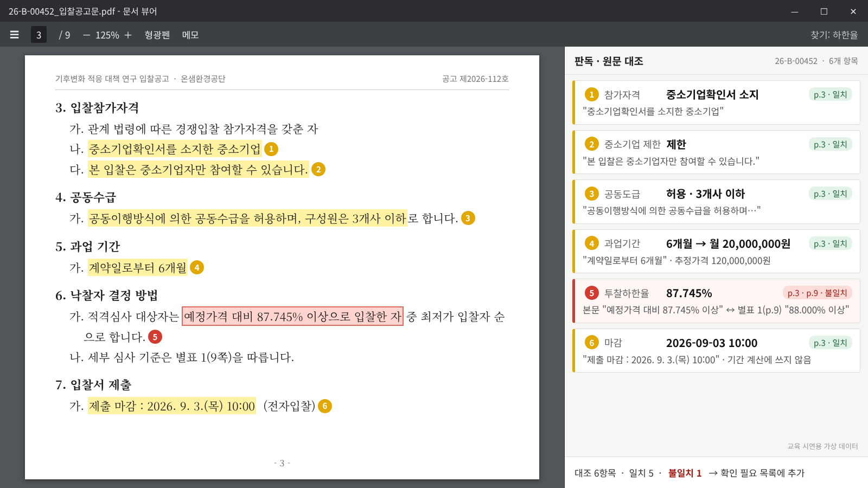Click the highlighted 공동이행방식에 의한 공동수급 sentence
Screen dimensions: 868x488
coord(247,218)
